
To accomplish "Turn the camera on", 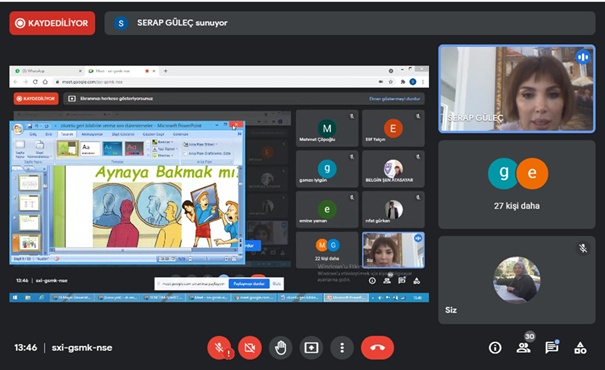I will [250, 348].
